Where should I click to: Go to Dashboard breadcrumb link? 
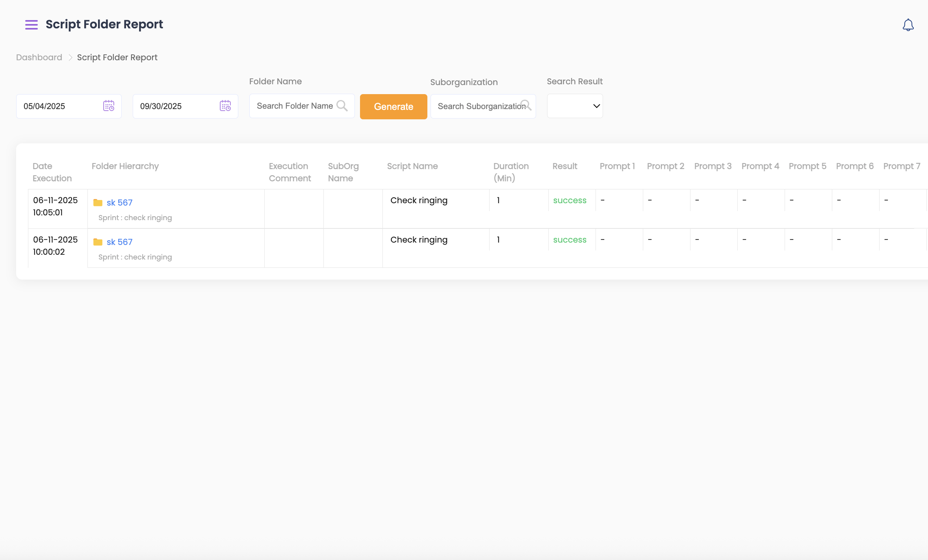39,57
